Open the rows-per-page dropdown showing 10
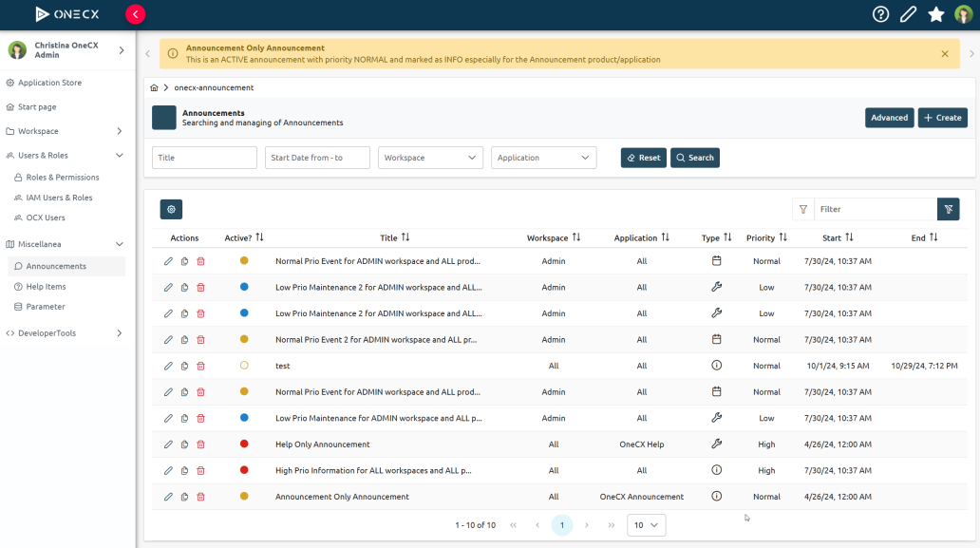The image size is (980, 548). pyautogui.click(x=646, y=525)
